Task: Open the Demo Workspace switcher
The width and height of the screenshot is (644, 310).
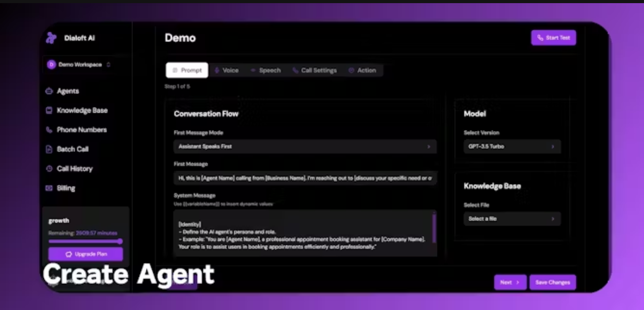Action: pos(80,65)
